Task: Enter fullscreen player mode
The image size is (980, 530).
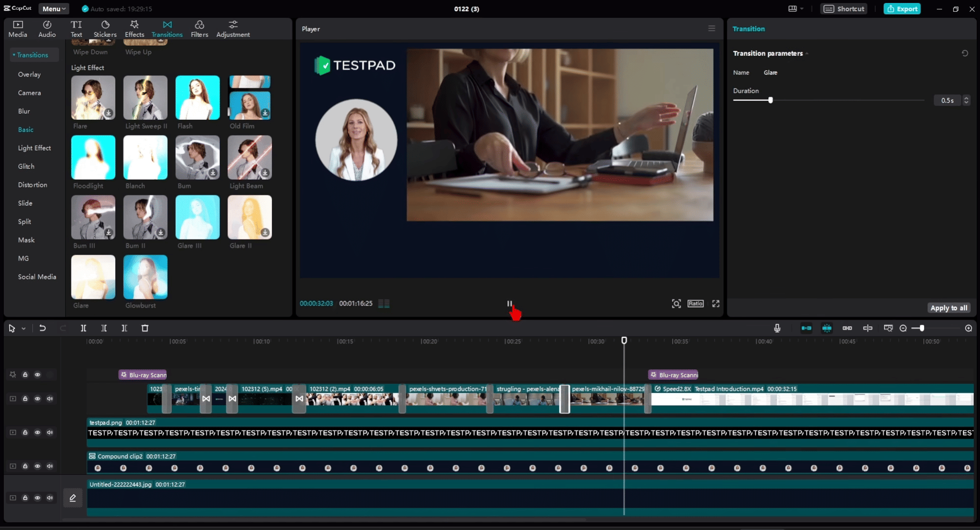Action: coord(716,304)
